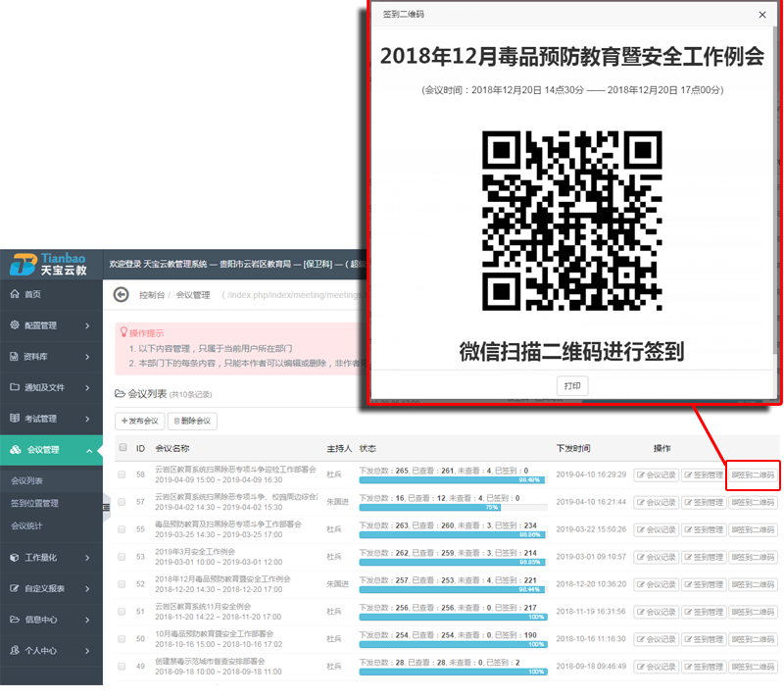Check the row checkbox for meeting ID 49

tap(122, 667)
